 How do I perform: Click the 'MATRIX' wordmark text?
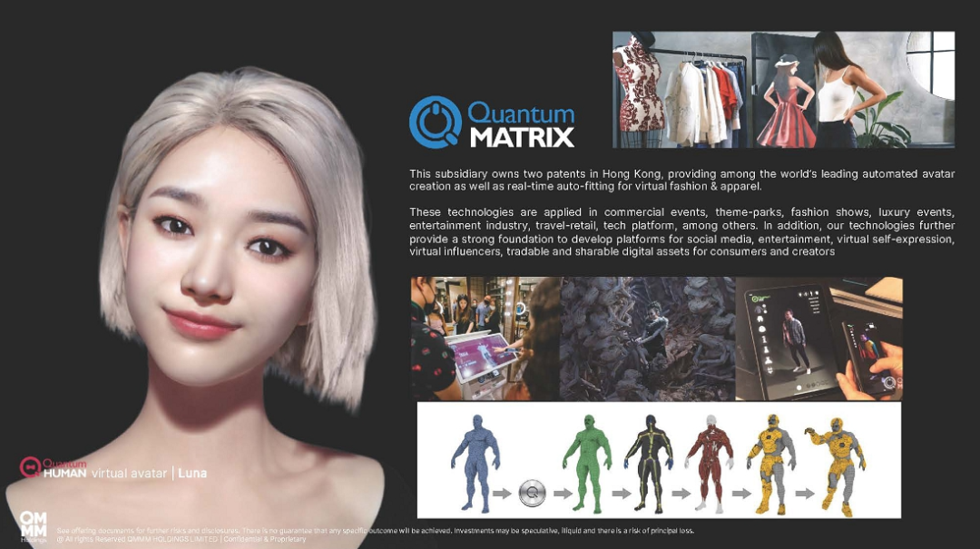(x=522, y=137)
